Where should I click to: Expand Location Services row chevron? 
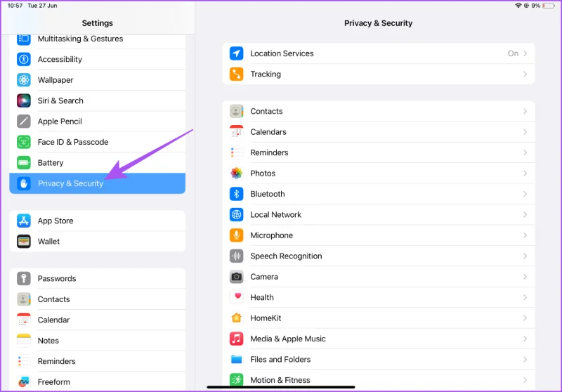point(525,53)
